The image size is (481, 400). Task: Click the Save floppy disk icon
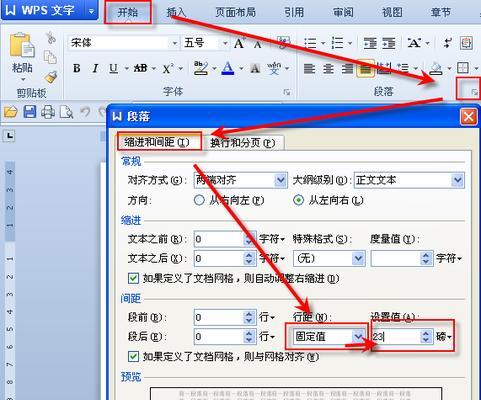coord(30,112)
